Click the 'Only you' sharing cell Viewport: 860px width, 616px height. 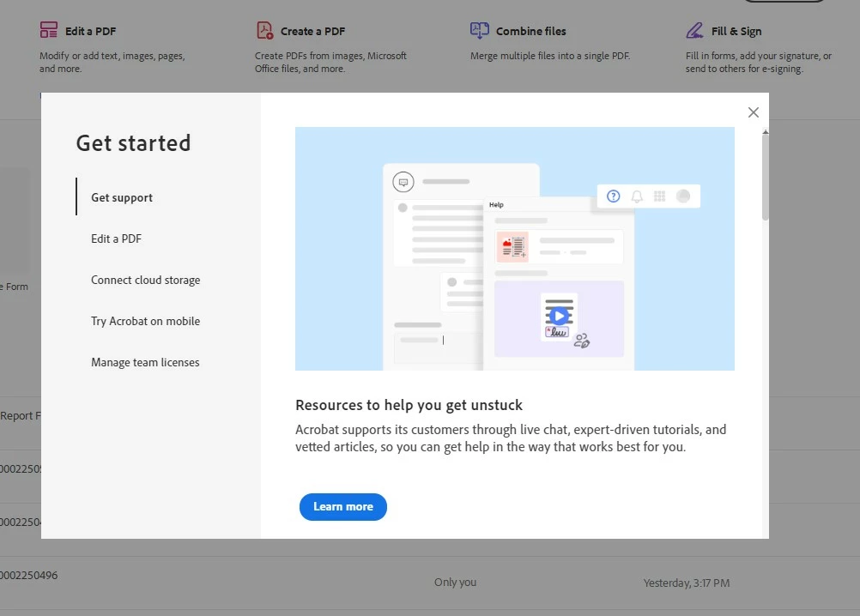pyautogui.click(x=455, y=582)
